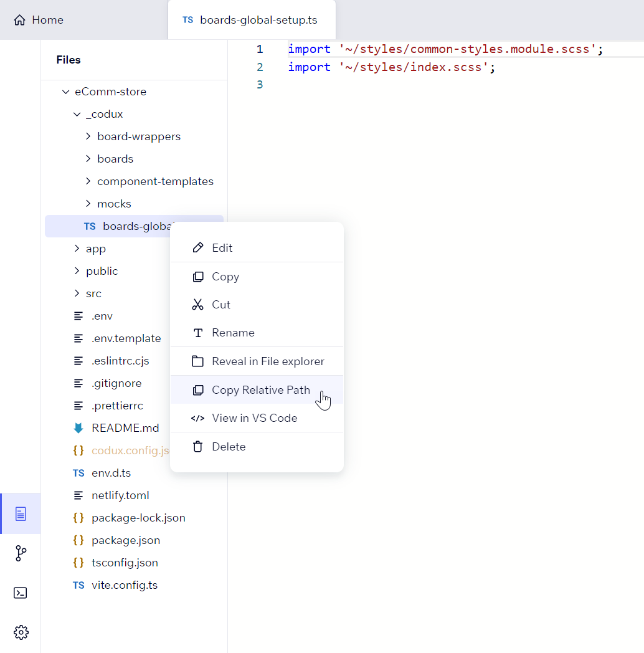Expand the src folder chevron
Screen dimensions: 644x653
tap(77, 293)
